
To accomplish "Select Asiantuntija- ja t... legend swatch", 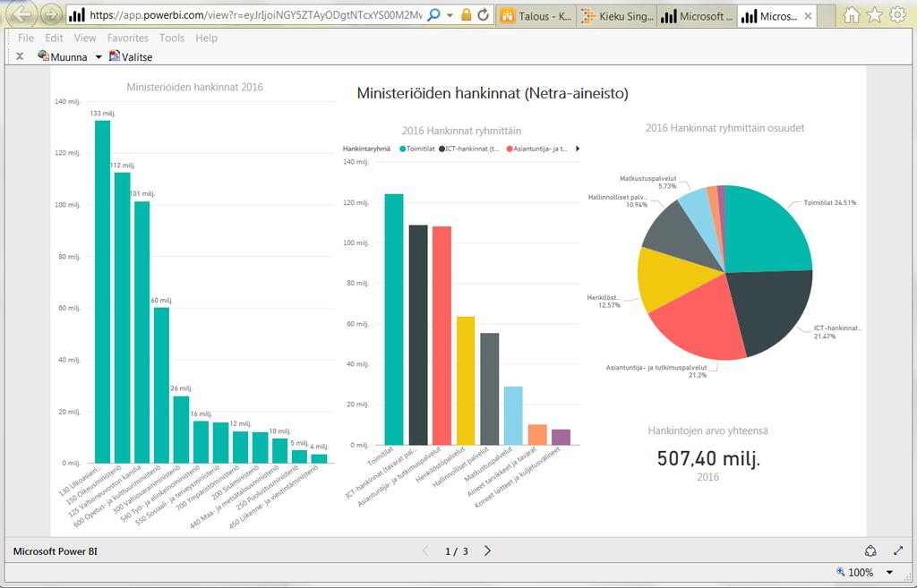I will tap(510, 149).
